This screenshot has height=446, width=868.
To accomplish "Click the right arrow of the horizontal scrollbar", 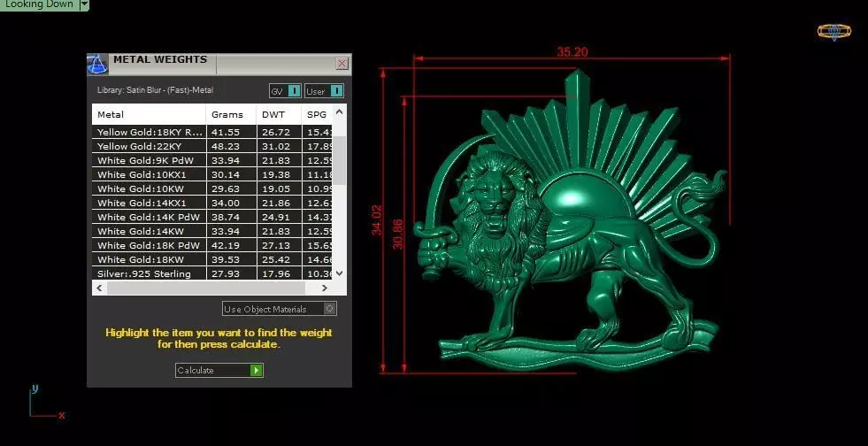I will [x=325, y=288].
